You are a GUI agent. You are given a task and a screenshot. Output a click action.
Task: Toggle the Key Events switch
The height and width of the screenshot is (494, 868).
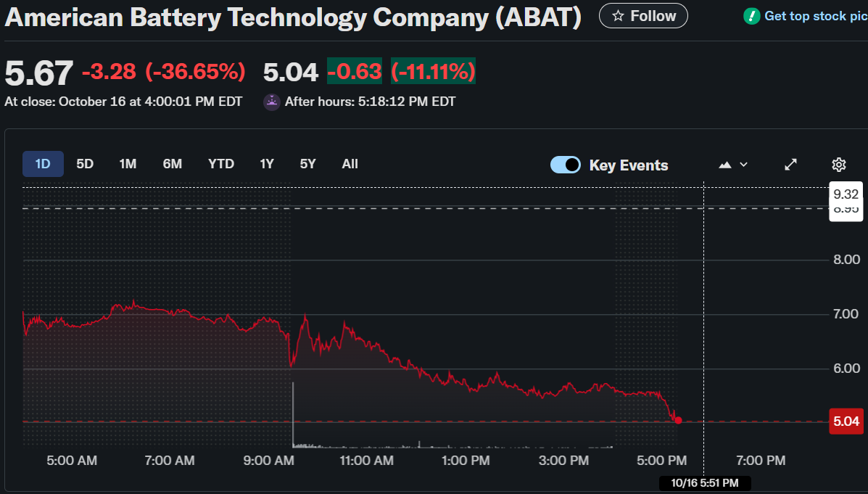566,165
